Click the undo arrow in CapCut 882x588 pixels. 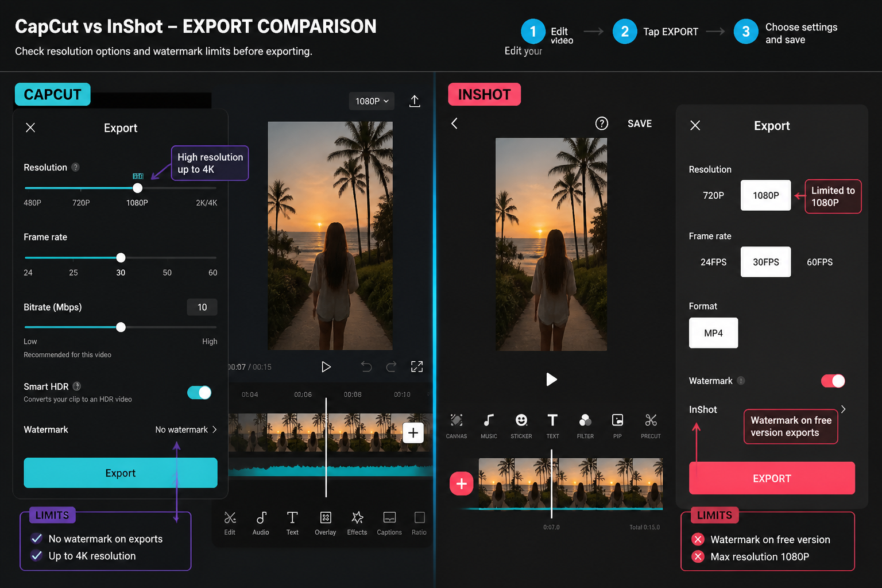pos(366,366)
